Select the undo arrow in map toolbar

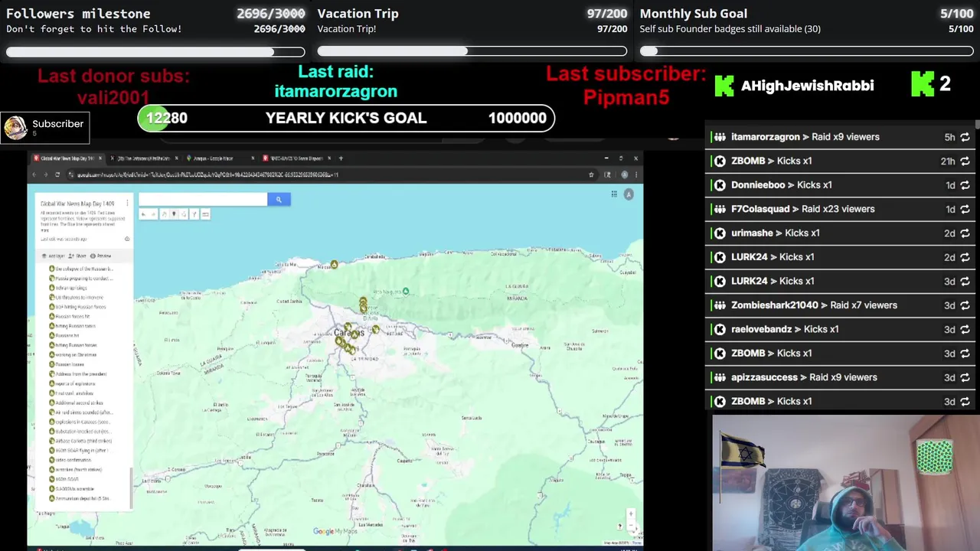tap(143, 214)
